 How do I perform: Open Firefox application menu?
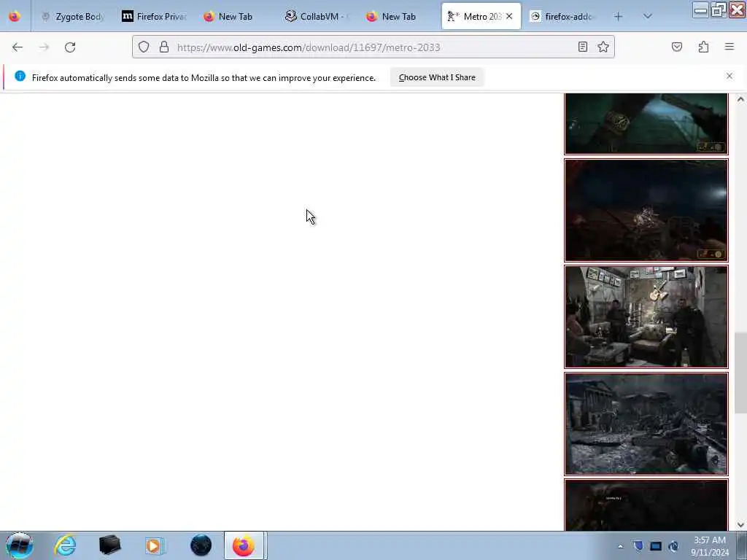(729, 47)
